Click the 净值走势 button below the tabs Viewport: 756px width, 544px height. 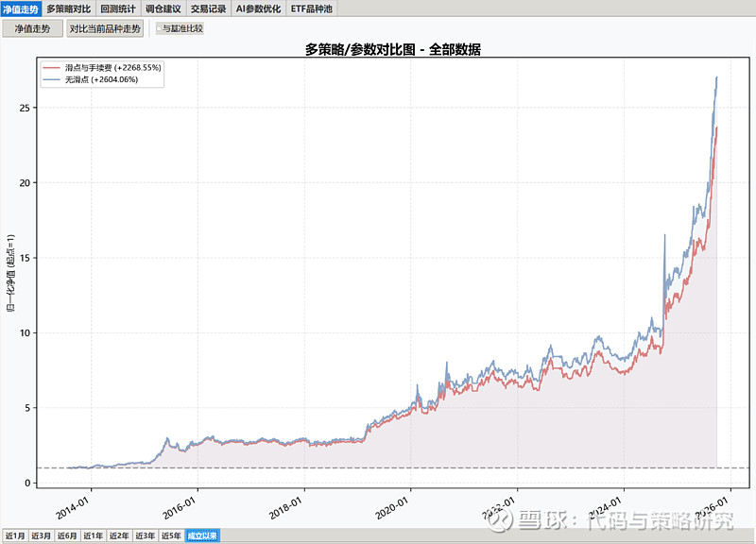32,28
